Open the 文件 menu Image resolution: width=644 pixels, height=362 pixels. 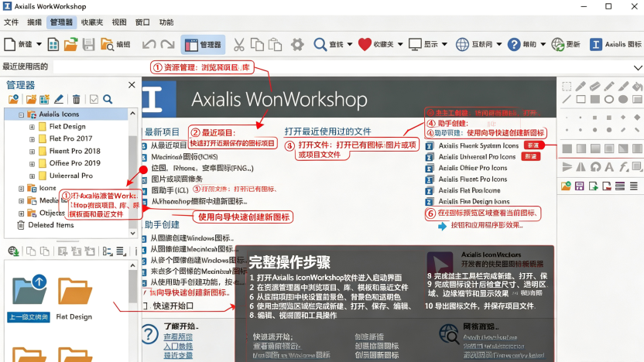(12, 22)
